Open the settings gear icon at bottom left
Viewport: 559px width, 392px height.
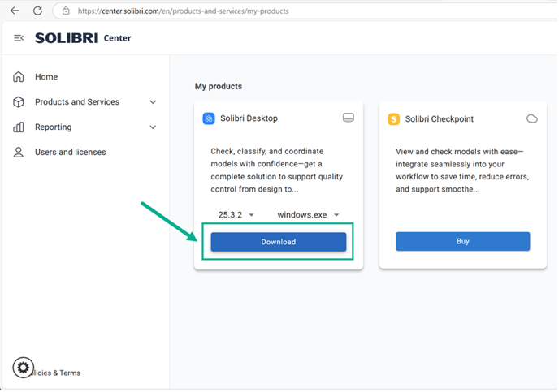(x=24, y=368)
